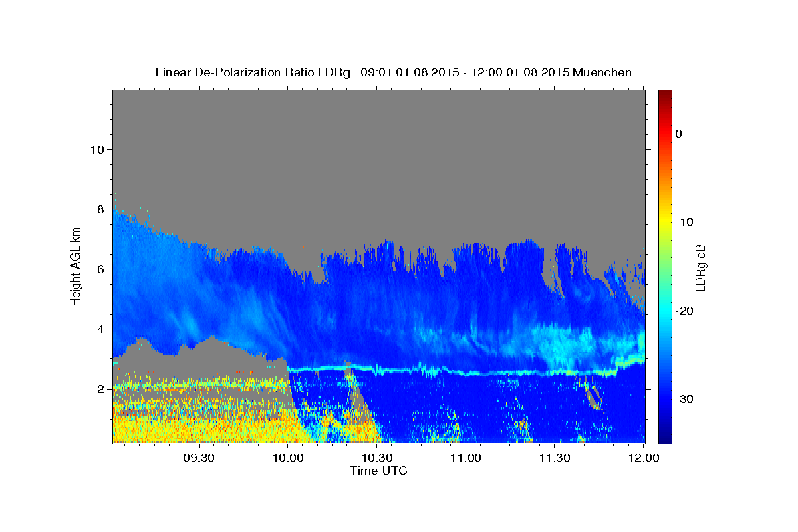Click the colorbar value label -20
Image resolution: width=798 pixels, height=532 pixels.
click(684, 311)
